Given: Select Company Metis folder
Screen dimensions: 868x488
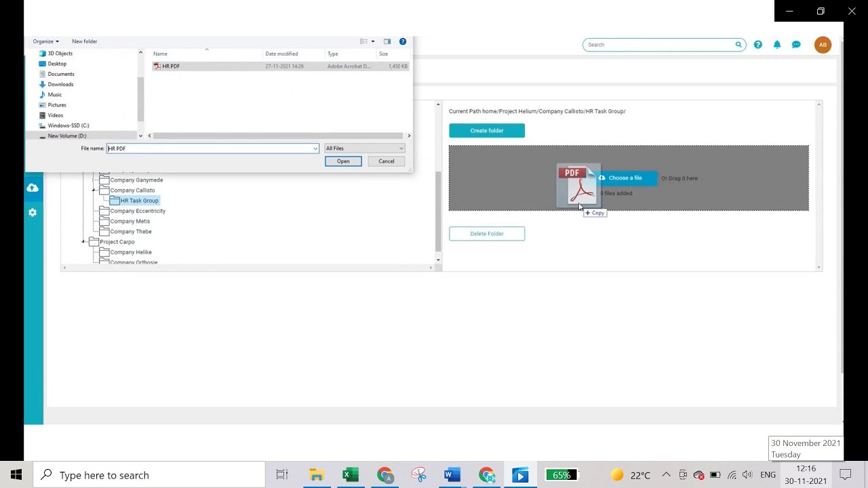Looking at the screenshot, I should (x=130, y=221).
